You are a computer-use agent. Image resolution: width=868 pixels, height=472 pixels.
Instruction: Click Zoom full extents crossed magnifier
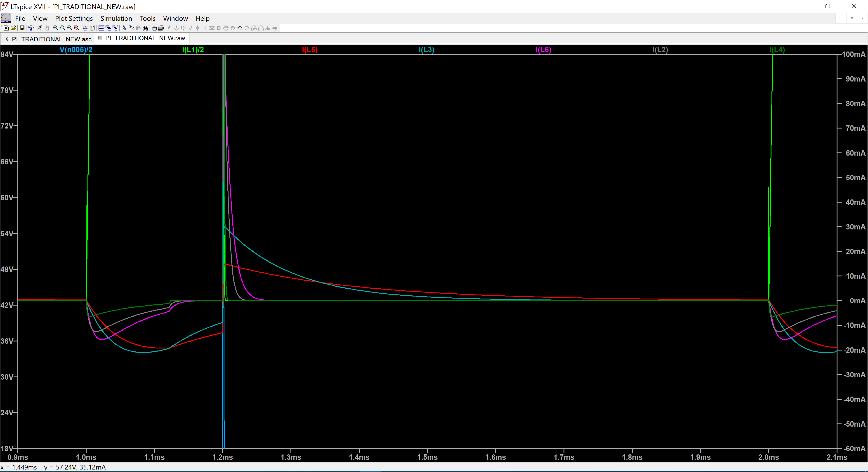(76, 28)
